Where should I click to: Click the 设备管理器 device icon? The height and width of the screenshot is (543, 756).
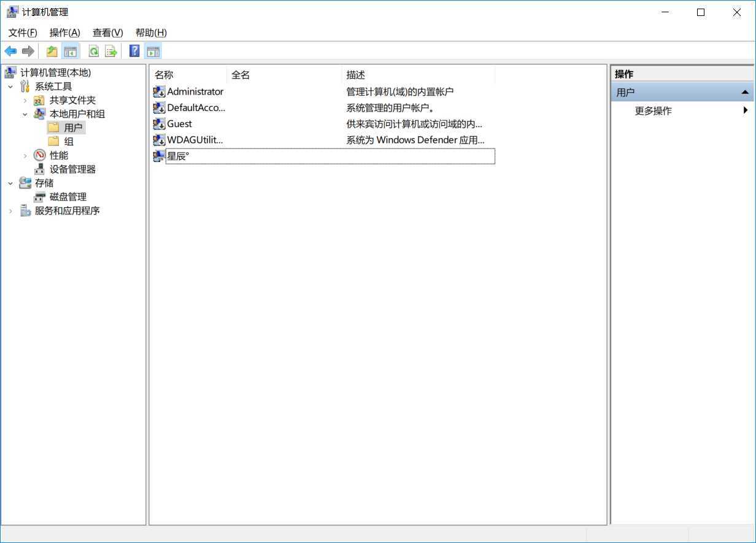[39, 169]
